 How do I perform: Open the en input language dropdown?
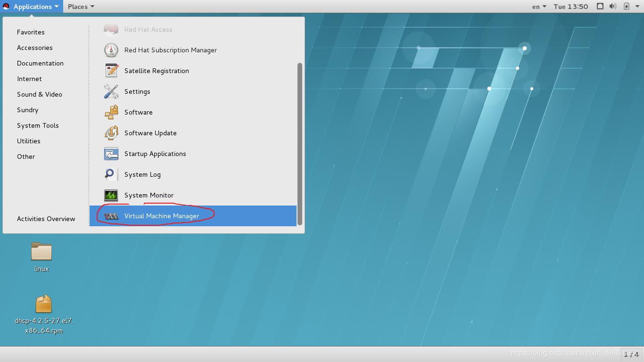point(539,7)
